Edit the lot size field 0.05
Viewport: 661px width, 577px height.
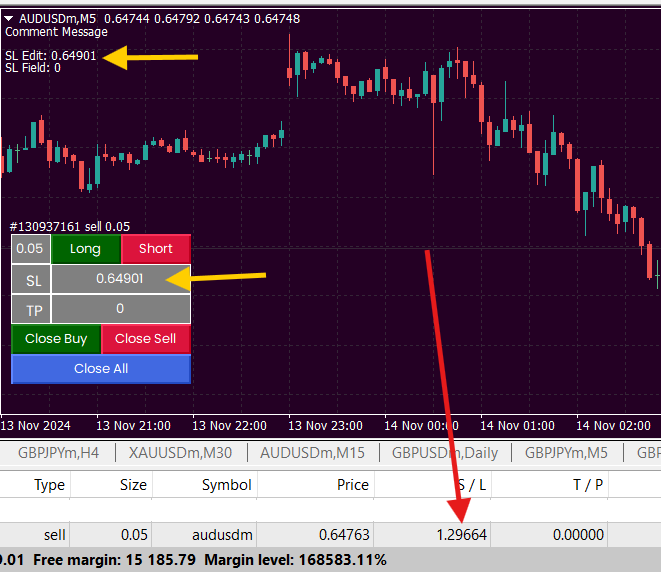pyautogui.click(x=31, y=249)
